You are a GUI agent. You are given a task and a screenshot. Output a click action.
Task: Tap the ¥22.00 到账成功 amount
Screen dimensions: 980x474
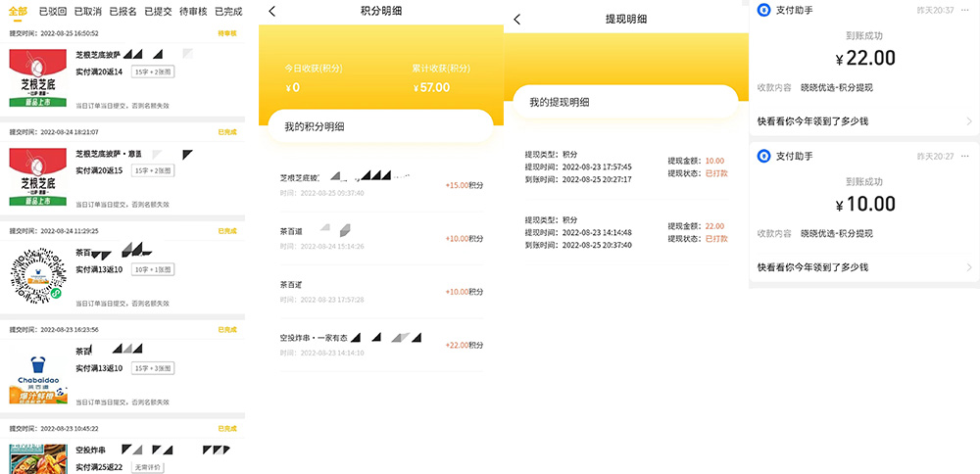point(865,58)
